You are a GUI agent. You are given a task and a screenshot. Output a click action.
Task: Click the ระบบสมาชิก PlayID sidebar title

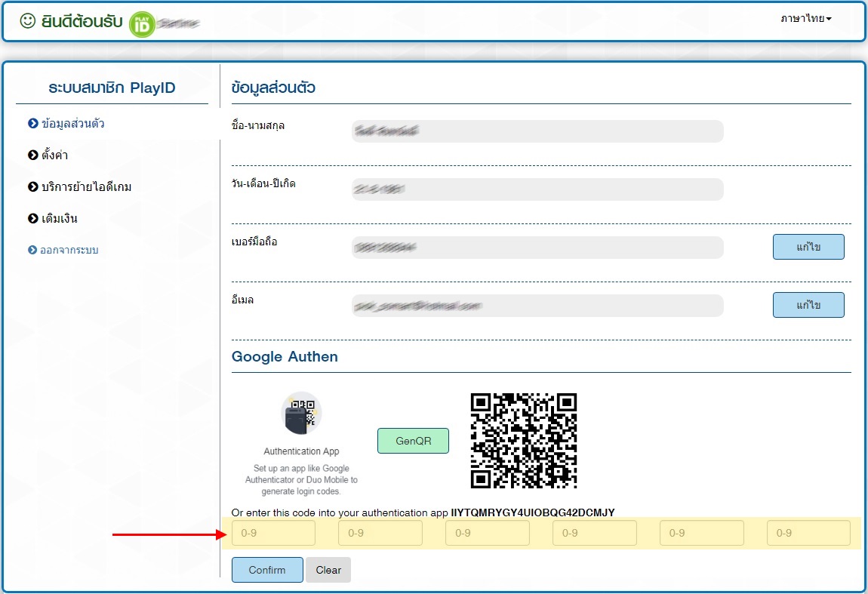pos(112,88)
